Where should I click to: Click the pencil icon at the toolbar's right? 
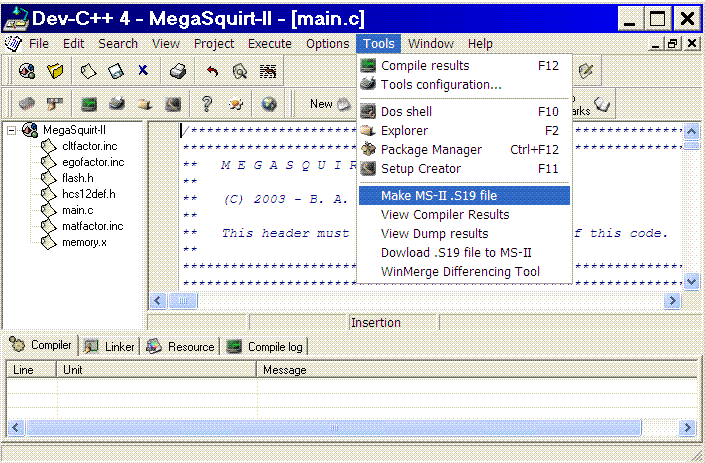pyautogui.click(x=586, y=71)
